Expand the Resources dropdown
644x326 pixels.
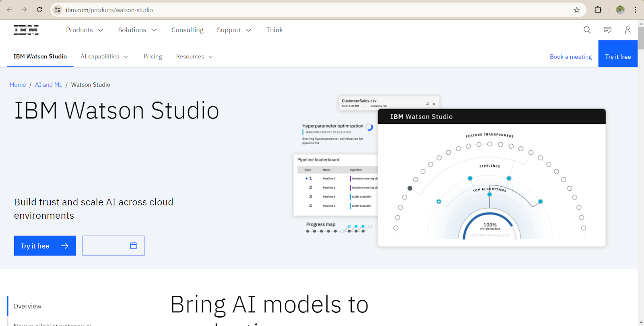(194, 56)
